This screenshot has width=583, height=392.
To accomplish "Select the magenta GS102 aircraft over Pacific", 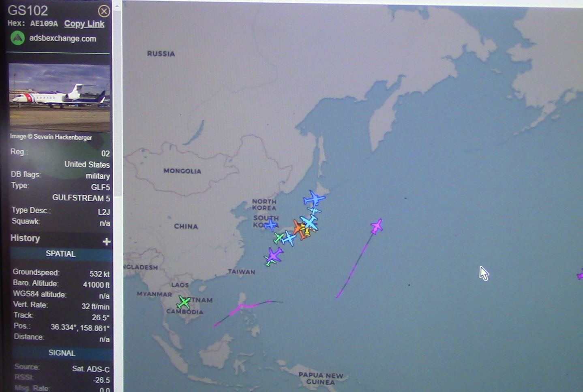I will click(377, 226).
